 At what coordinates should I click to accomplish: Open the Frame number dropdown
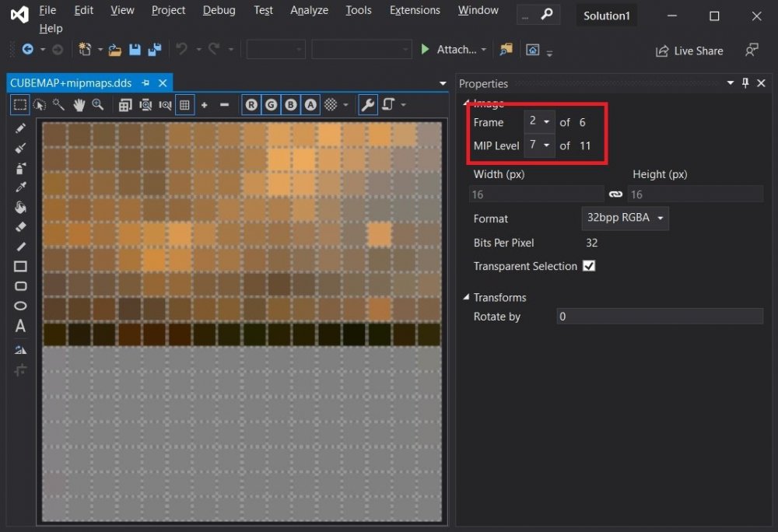[539, 122]
